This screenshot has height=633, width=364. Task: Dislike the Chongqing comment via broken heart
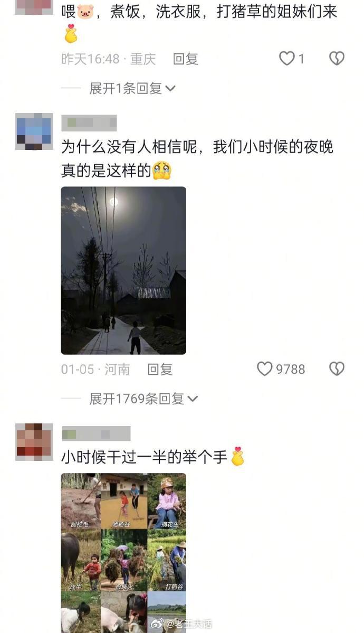pyautogui.click(x=337, y=59)
